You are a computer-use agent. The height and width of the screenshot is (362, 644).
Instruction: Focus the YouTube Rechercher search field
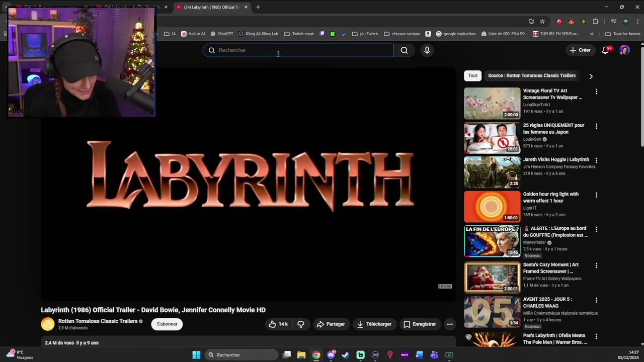tap(298, 50)
